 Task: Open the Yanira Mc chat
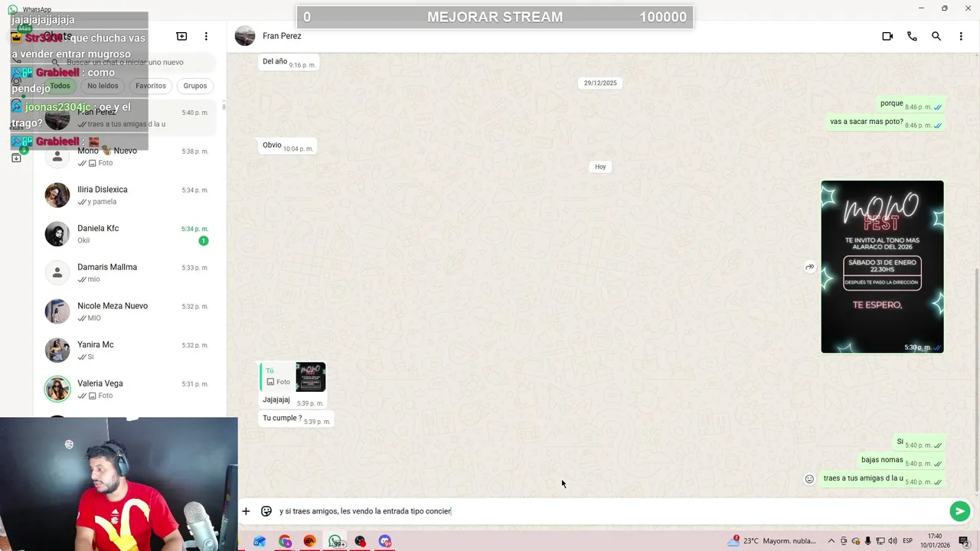coord(127,350)
